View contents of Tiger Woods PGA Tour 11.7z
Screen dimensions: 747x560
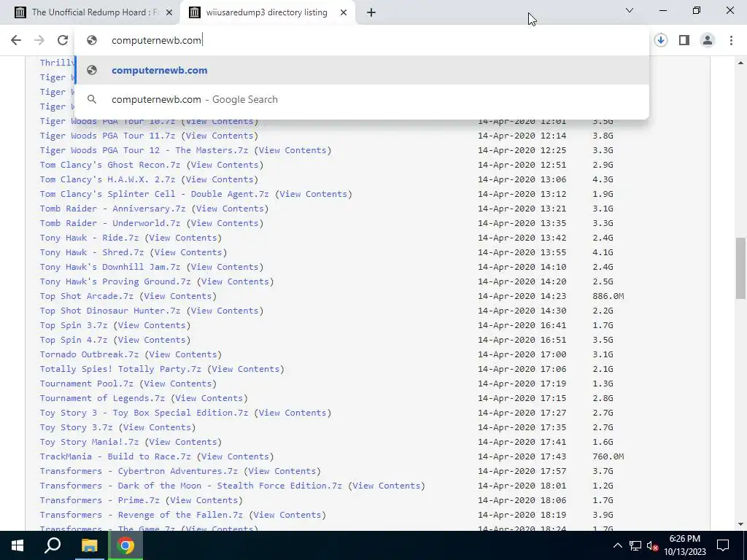tap(219, 136)
